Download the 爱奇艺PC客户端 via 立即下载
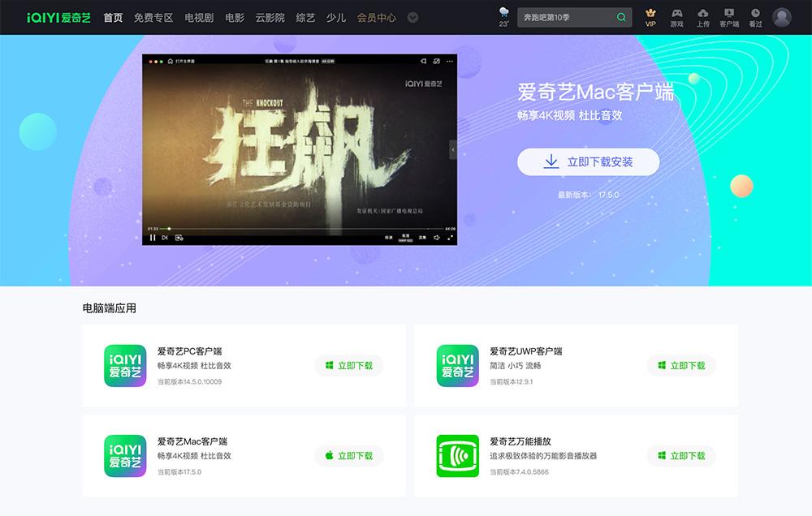 349,365
